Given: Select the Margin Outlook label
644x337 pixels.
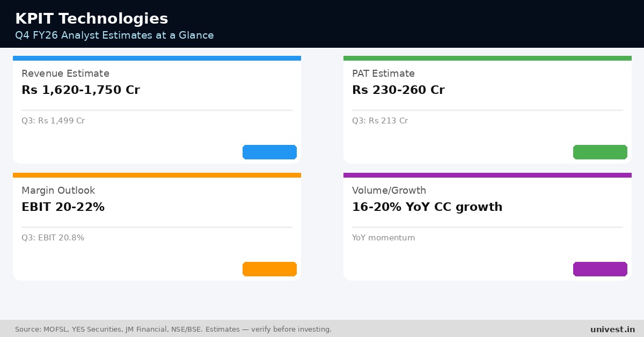Looking at the screenshot, I should click(58, 191).
